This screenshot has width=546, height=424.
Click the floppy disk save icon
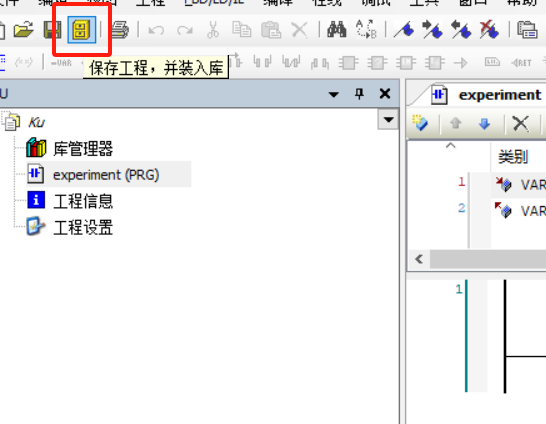52,30
